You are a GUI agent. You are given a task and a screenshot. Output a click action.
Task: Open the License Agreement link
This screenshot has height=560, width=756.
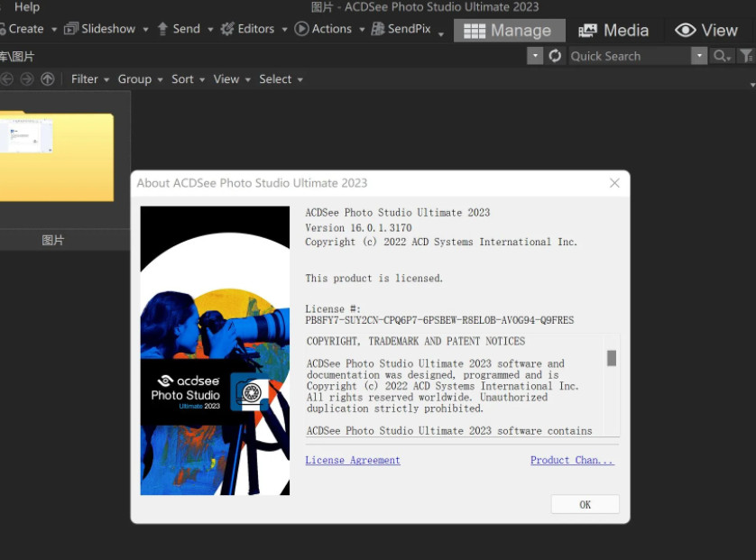(x=353, y=460)
